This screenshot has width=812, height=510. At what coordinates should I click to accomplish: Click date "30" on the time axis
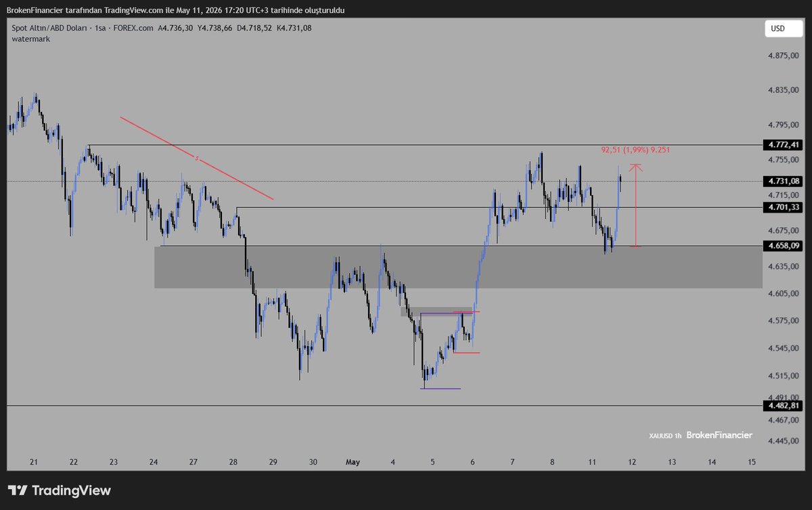pyautogui.click(x=313, y=462)
